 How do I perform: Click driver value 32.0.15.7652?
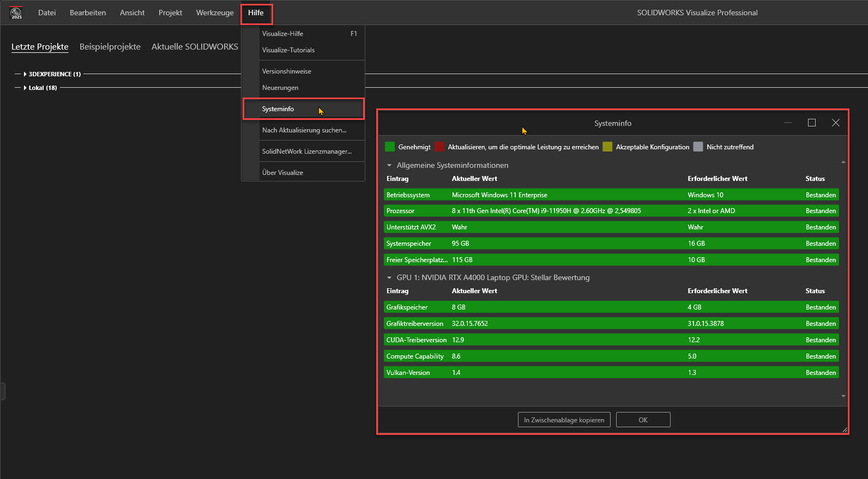tap(470, 324)
